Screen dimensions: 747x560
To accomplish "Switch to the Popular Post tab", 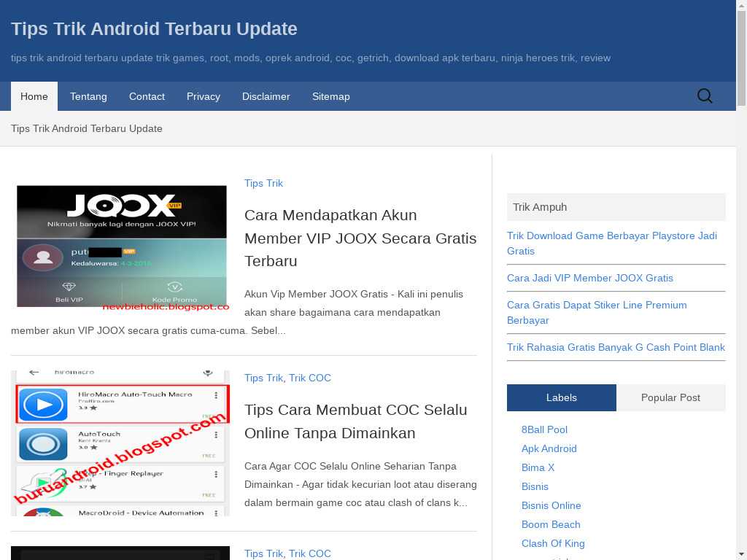I will tap(670, 397).
